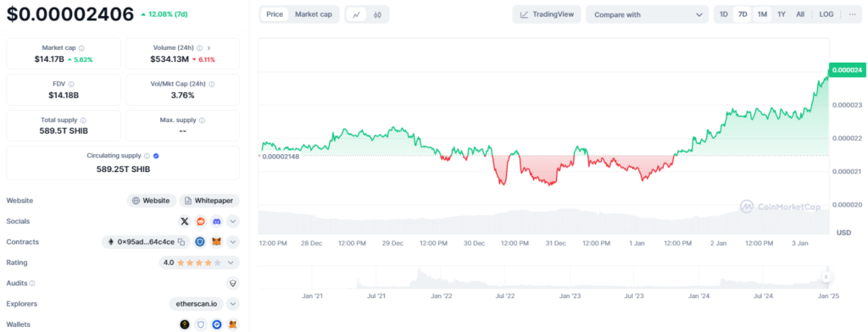Set chart range to 7D
This screenshot has height=332, width=868.
(x=743, y=14)
